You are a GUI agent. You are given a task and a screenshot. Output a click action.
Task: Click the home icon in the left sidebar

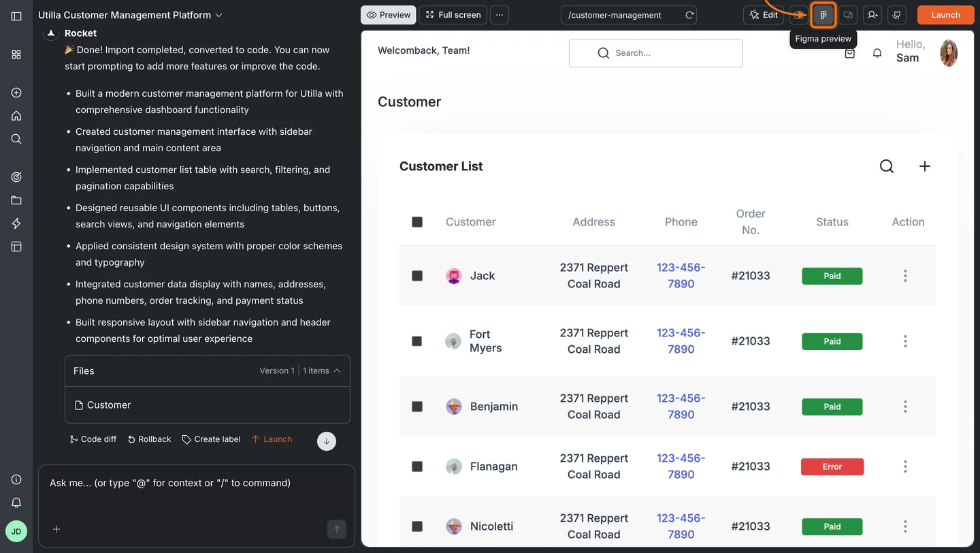pos(16,115)
